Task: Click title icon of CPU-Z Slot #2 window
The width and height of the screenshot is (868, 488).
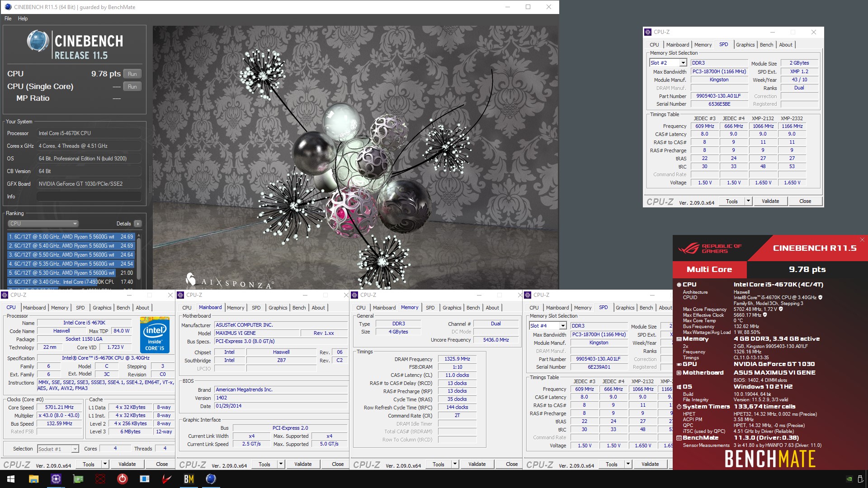Action: [x=648, y=32]
